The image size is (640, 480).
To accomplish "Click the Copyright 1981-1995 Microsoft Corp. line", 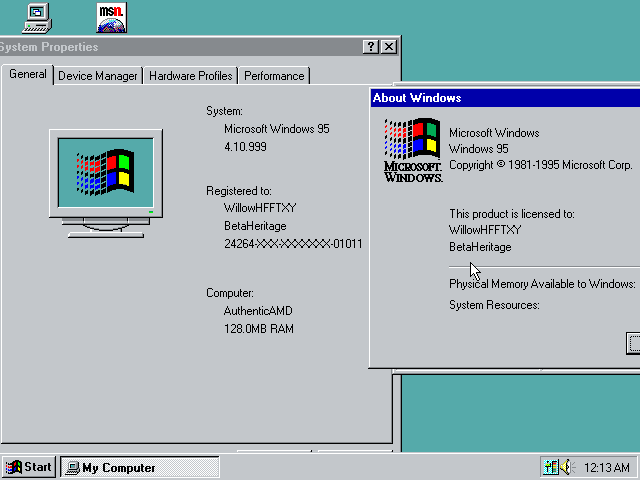I will 541,165.
